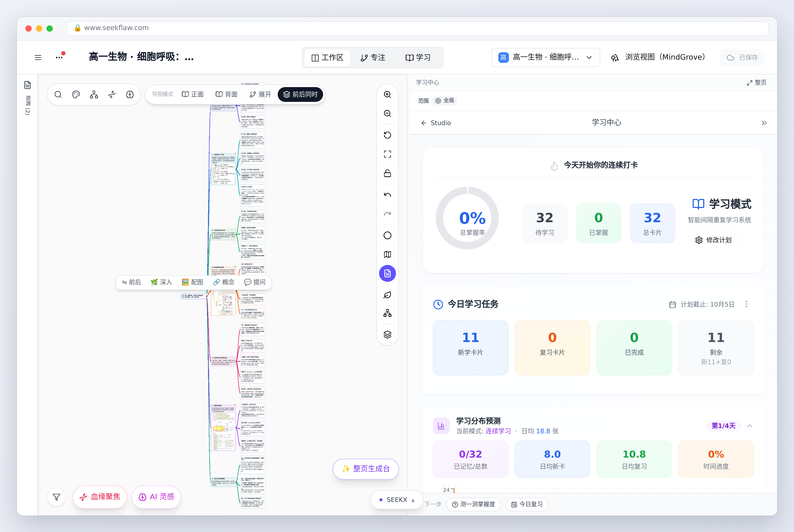
Task: Click the 0% 总掌握率 progress ring
Action: [x=467, y=218]
